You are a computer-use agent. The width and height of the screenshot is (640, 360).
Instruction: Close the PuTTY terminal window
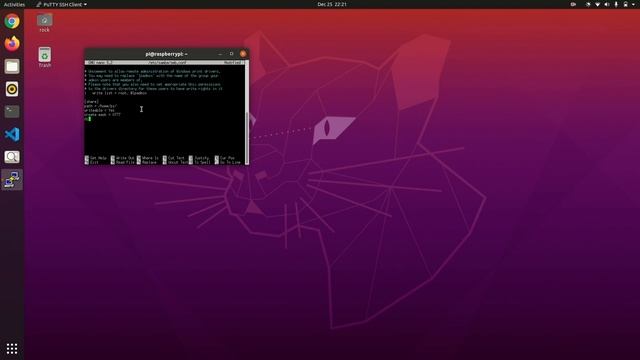[243, 54]
